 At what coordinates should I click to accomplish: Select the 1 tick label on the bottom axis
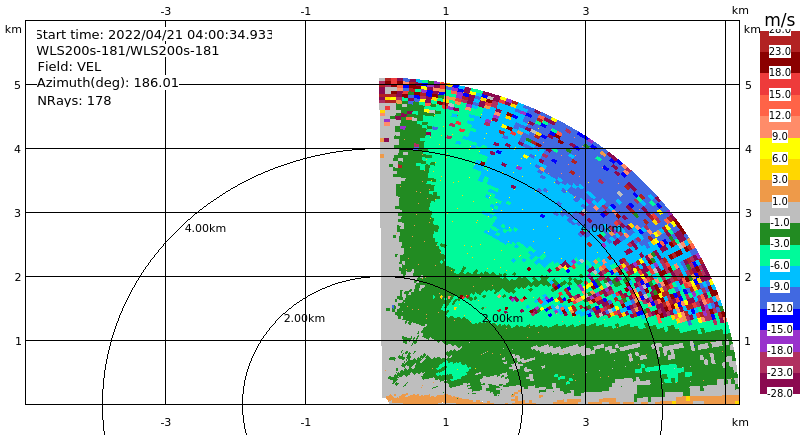445,422
